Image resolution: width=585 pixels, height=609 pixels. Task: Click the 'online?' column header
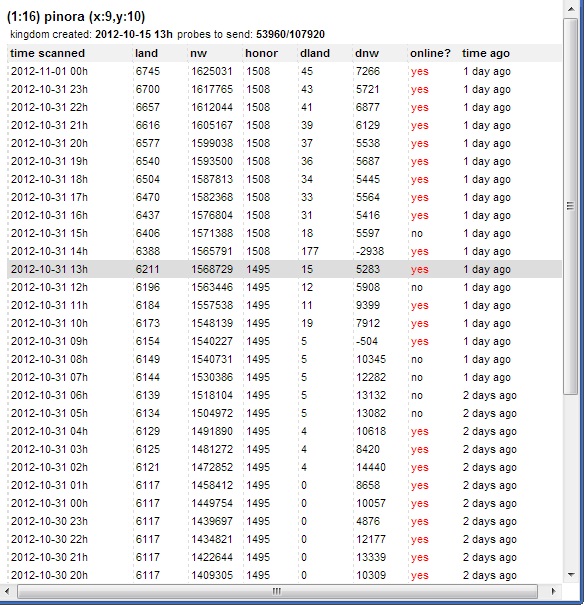430,53
